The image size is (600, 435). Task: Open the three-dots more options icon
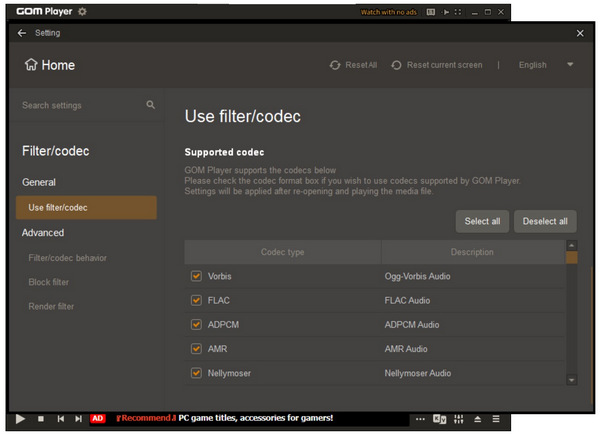coord(420,419)
